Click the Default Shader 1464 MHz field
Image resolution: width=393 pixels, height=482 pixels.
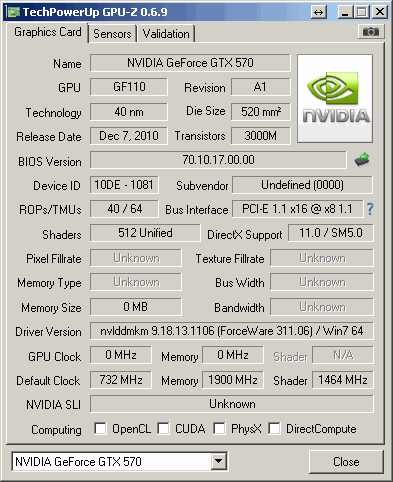pos(343,380)
